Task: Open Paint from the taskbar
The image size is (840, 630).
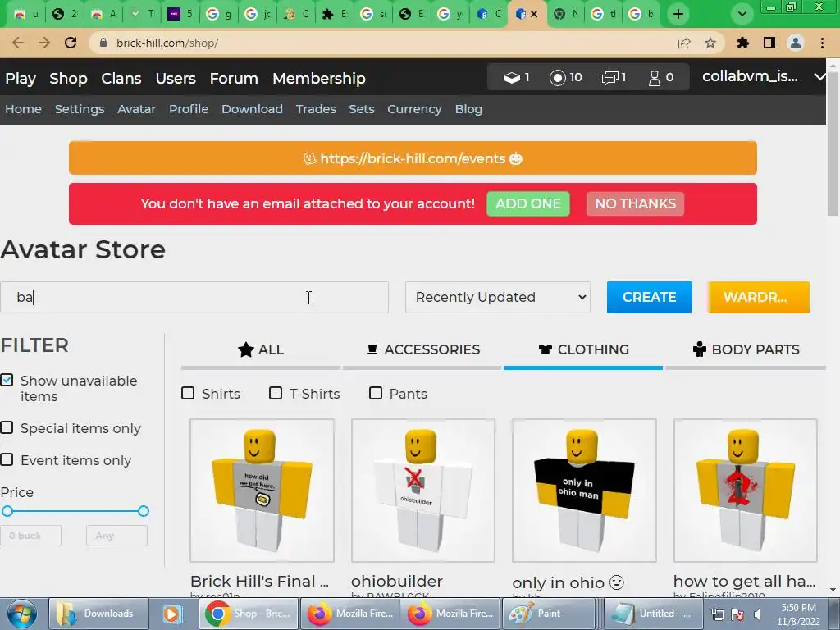Action: 548,614
